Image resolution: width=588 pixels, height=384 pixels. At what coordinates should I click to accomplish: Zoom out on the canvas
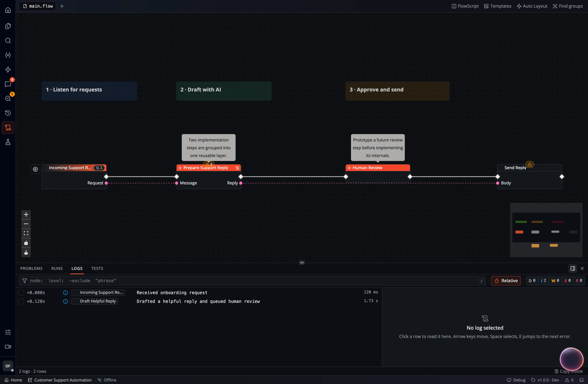tap(26, 224)
